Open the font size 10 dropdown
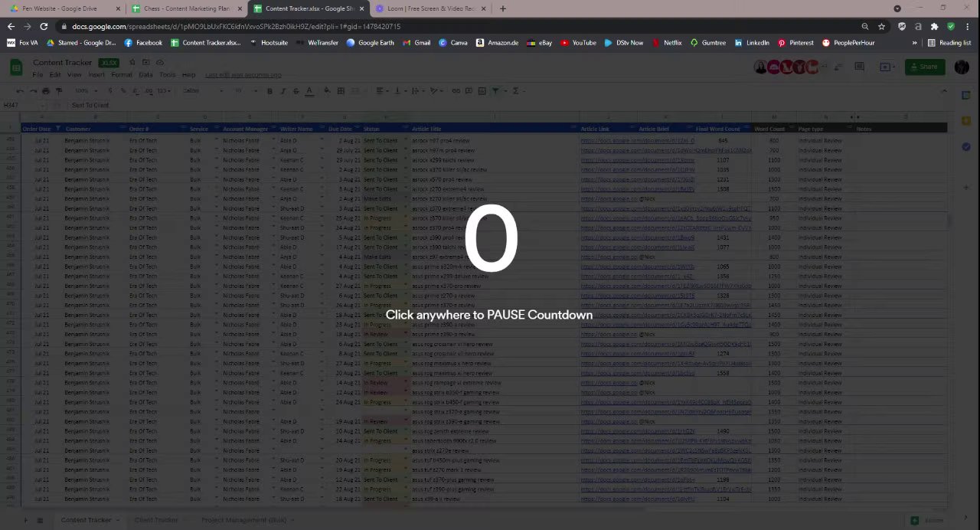This screenshot has height=530, width=980. [x=246, y=90]
